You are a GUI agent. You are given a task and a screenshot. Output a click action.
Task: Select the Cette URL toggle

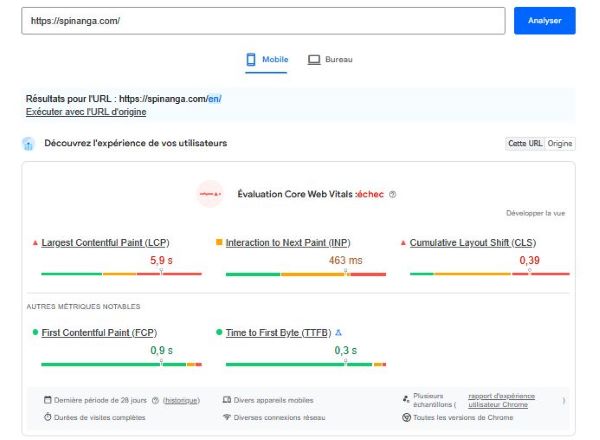525,143
